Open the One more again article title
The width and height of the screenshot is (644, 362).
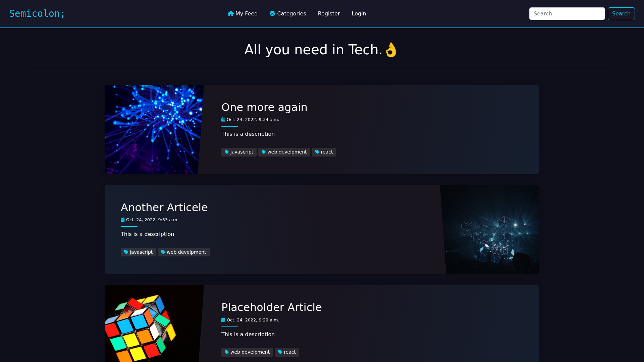264,107
